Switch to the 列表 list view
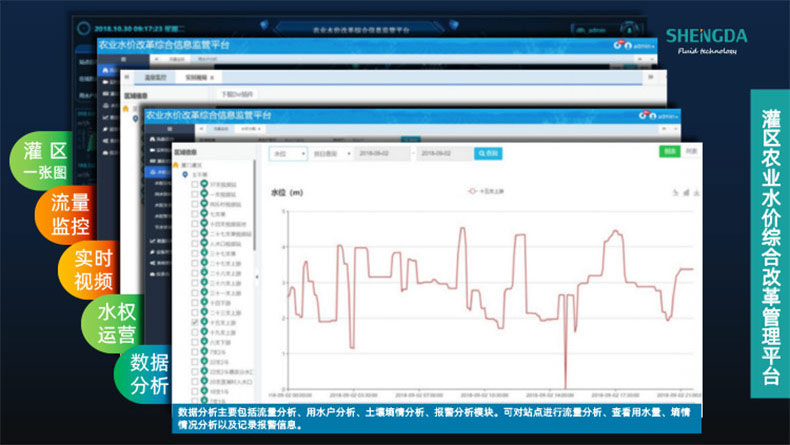The image size is (790, 445). click(x=690, y=151)
